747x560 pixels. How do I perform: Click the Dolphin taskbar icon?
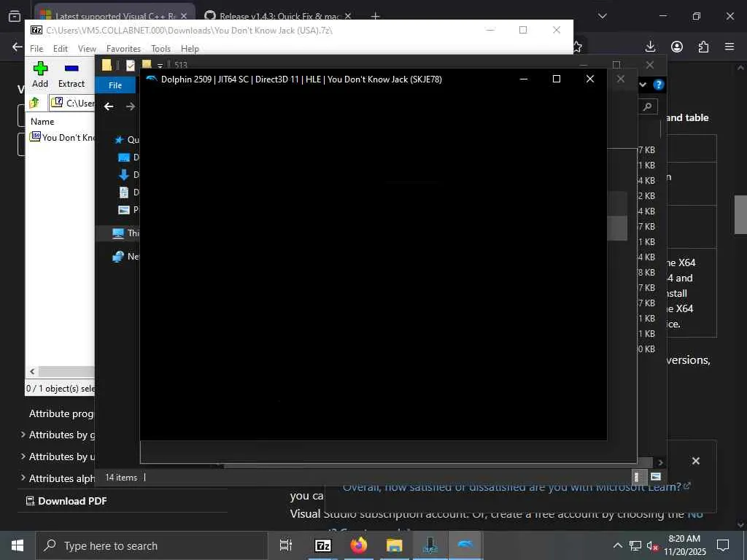tap(465, 545)
